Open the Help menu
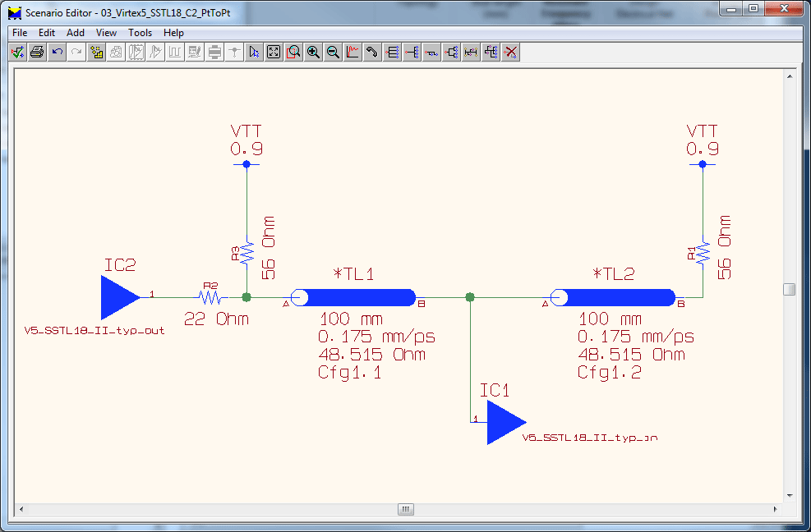 [x=174, y=33]
